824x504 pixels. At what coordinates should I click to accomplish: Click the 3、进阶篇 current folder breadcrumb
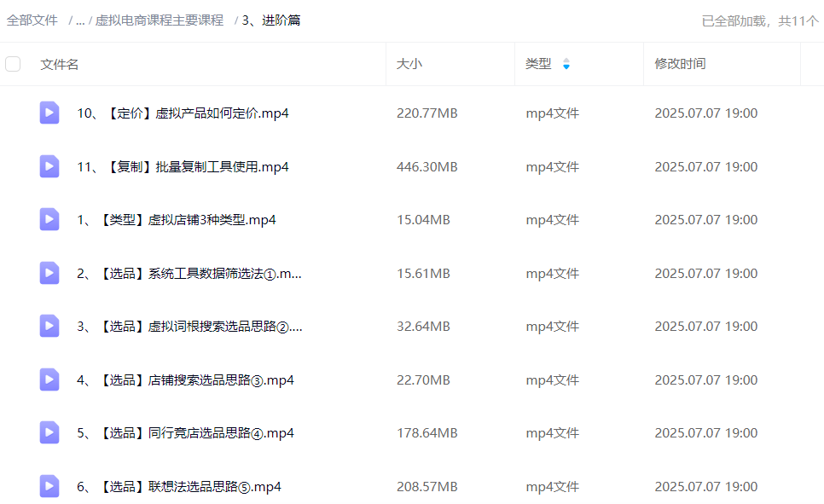click(x=271, y=20)
